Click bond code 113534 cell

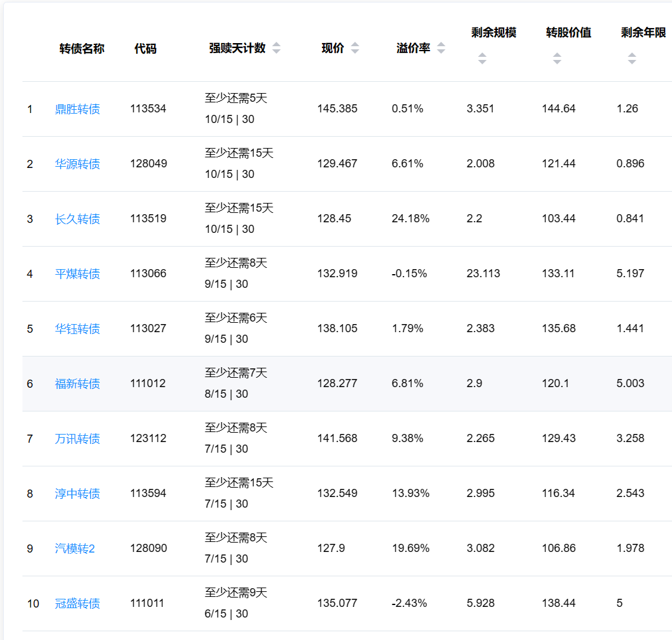[x=149, y=109]
